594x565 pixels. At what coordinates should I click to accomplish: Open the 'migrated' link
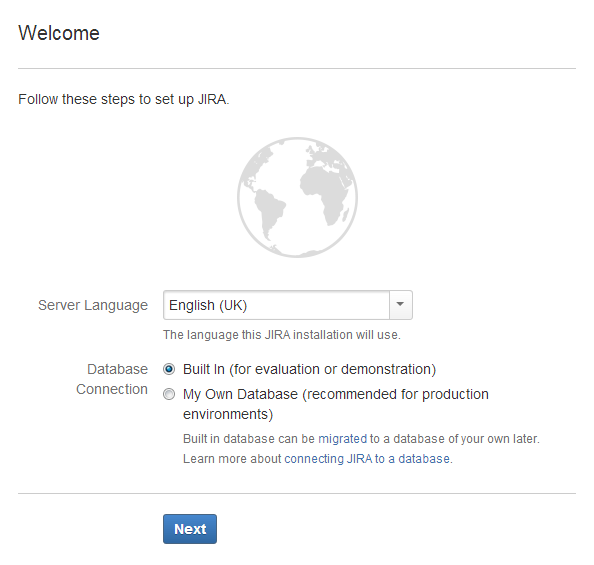(x=342, y=439)
